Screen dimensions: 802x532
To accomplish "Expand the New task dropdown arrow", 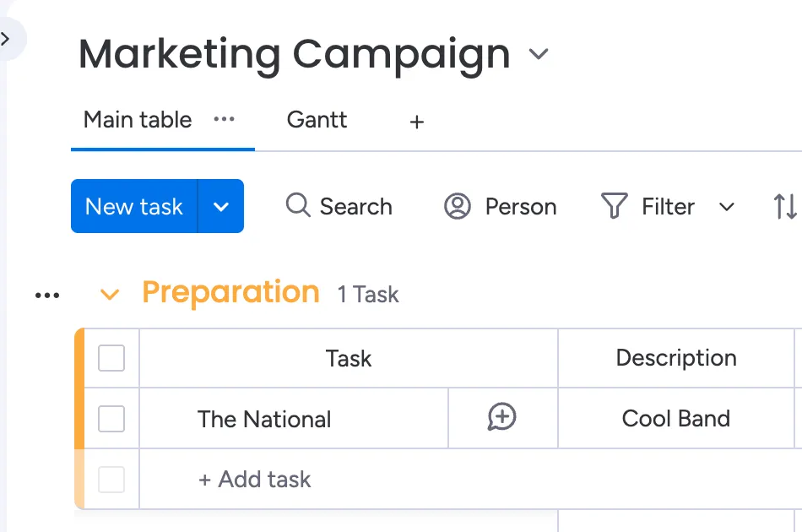I will tap(221, 207).
